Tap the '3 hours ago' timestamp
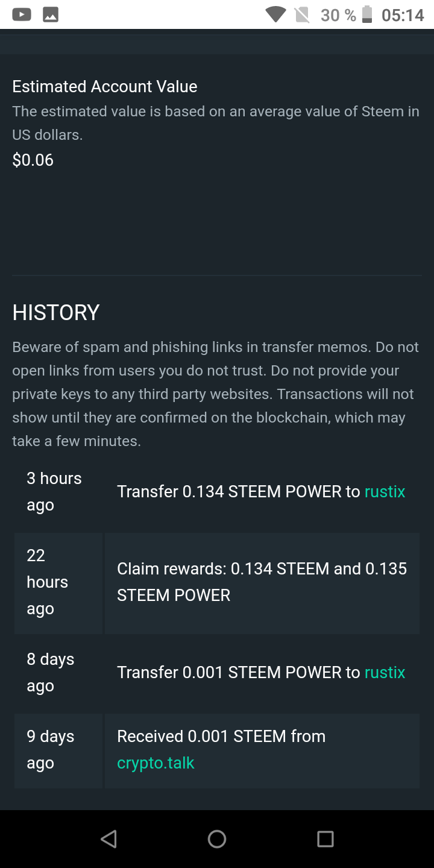This screenshot has height=868, width=434. 54,492
